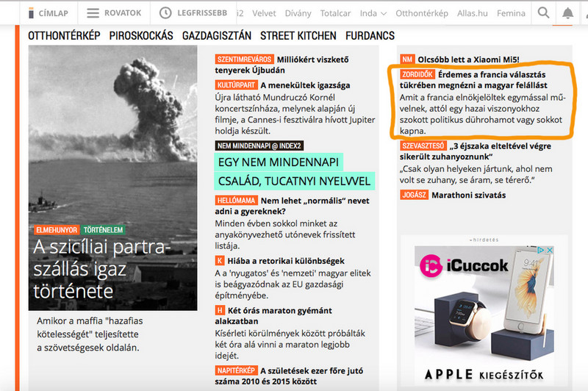Click the HELLÓMAMA tag
Viewport: 588px width, 391px height.
click(x=236, y=200)
